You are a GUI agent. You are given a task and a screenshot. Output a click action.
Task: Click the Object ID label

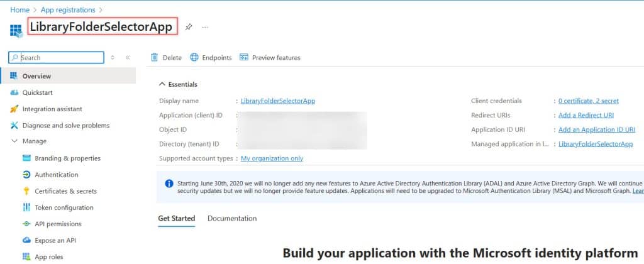point(173,129)
